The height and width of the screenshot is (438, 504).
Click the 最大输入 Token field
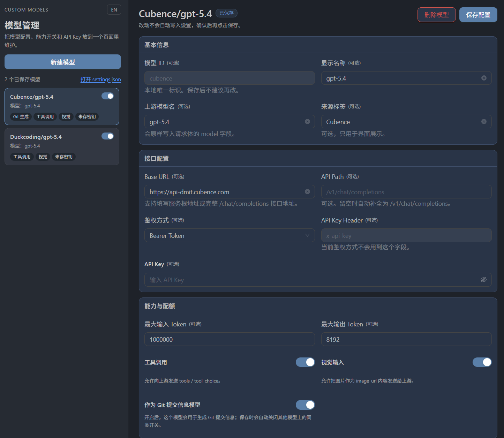point(230,339)
